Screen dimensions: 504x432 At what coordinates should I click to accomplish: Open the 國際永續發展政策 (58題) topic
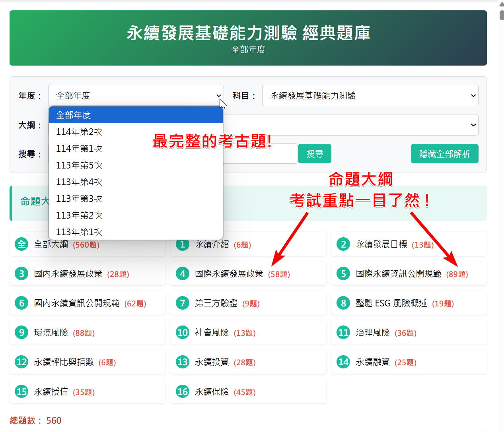[x=248, y=273]
